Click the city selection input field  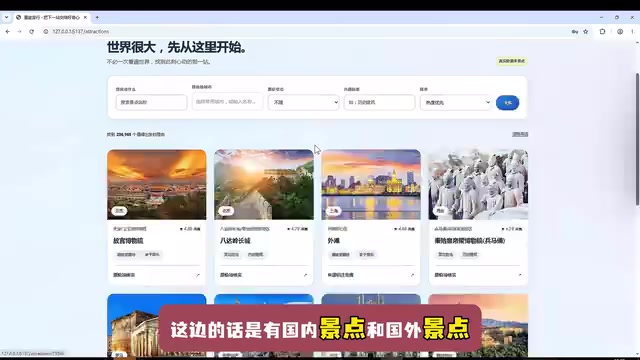point(227,101)
